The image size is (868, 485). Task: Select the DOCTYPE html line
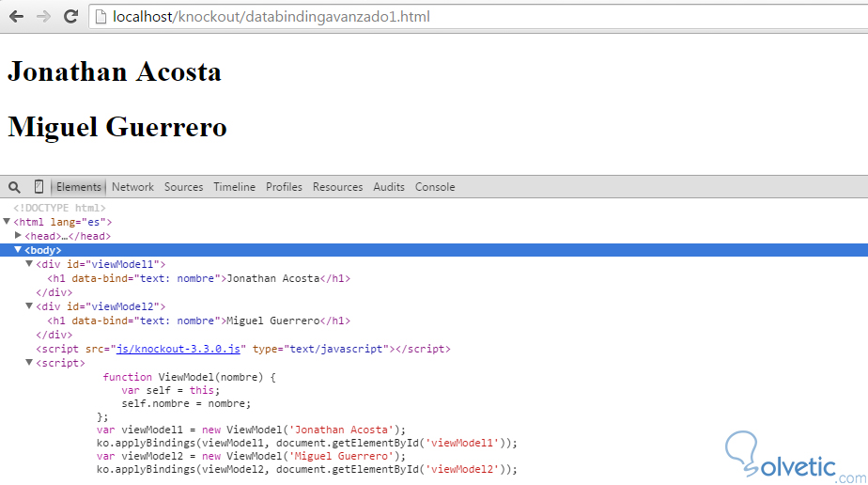click(59, 208)
